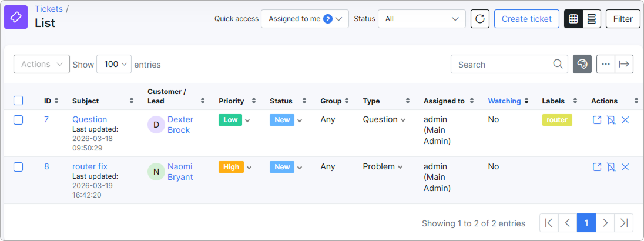The width and height of the screenshot is (644, 241).
Task: Tick the select-all checkbox in header
Action: pyautogui.click(x=18, y=101)
